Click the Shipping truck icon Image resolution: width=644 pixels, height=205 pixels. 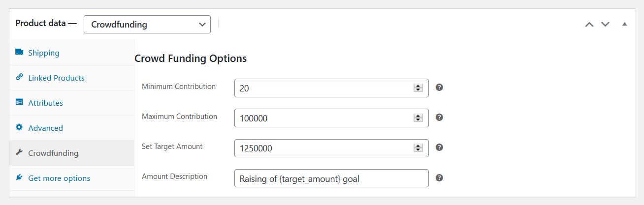[x=19, y=52]
